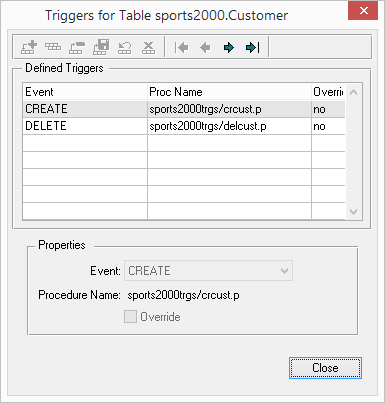The height and width of the screenshot is (403, 385).
Task: Click scroll down arrow in triggers list
Action: coord(354,211)
